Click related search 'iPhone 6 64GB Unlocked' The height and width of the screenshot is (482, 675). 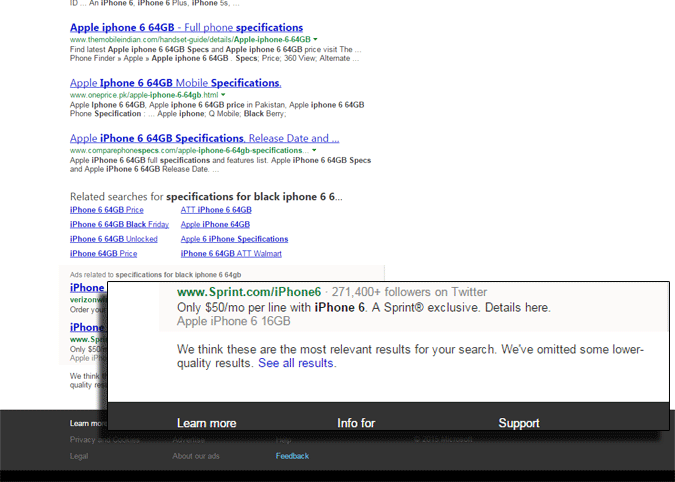pyautogui.click(x=114, y=239)
